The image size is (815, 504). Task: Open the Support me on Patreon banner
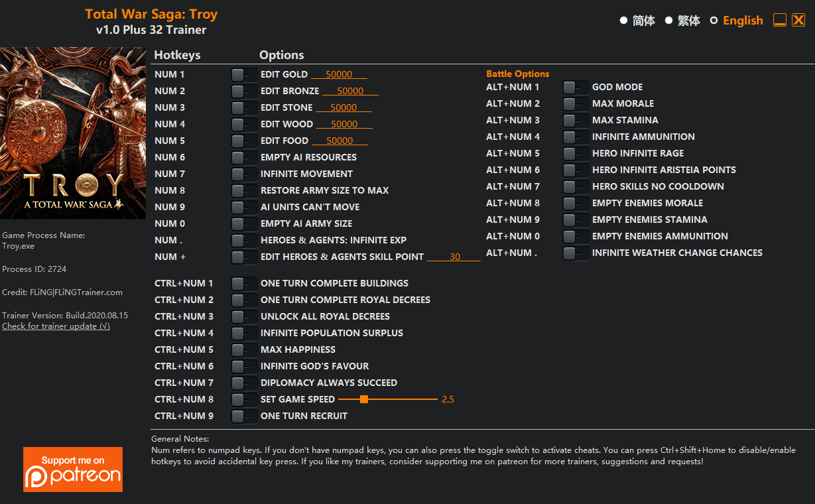[73, 470]
